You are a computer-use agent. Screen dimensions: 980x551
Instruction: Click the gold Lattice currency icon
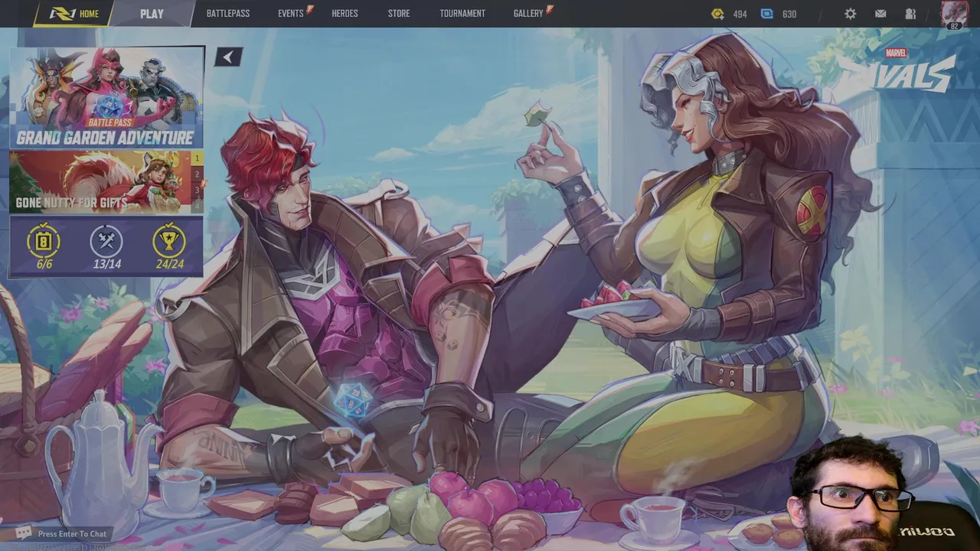(717, 14)
